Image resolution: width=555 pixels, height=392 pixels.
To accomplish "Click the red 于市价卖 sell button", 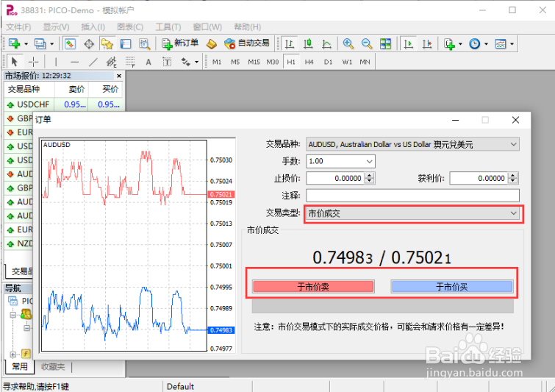I will [313, 287].
